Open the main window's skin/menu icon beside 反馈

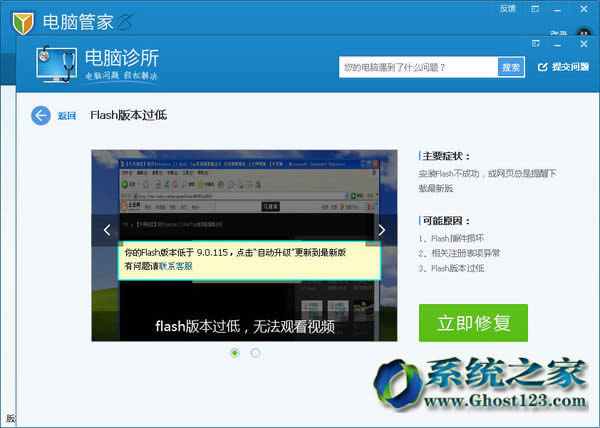pos(535,8)
